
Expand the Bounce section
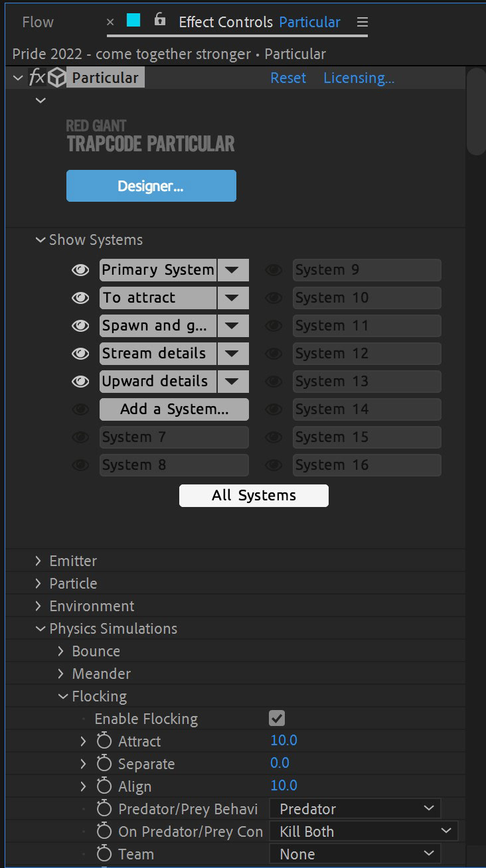click(x=61, y=652)
